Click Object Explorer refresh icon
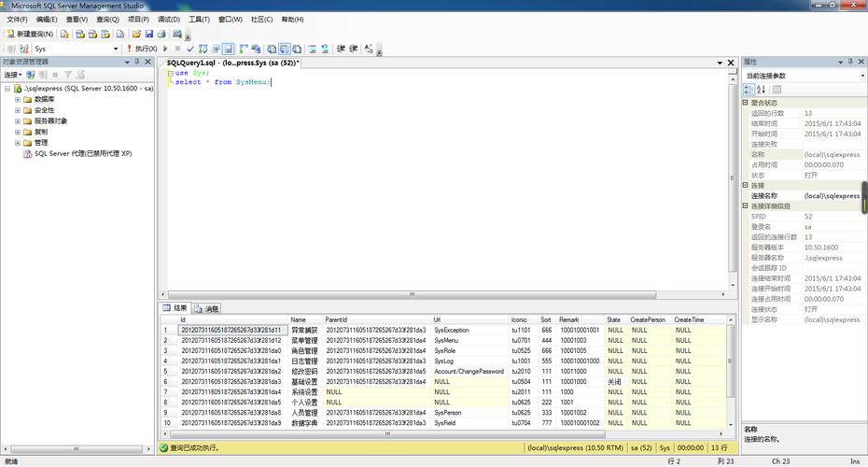868x467 pixels. click(x=80, y=75)
